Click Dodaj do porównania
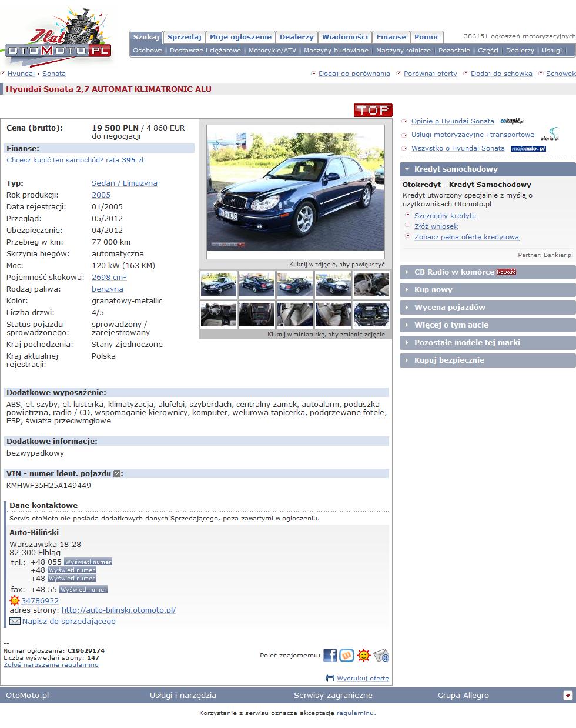The image size is (576, 728). tap(354, 74)
